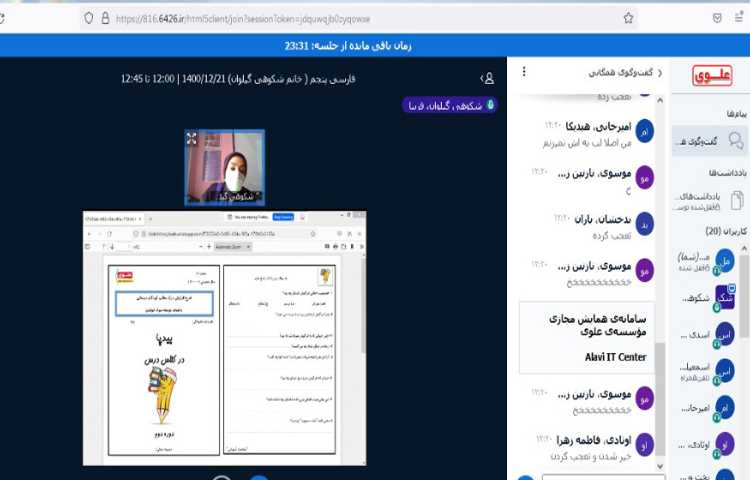This screenshot has height=480, width=750.
Task: Click امیرخانی، هیدیکا avatar in chat
Action: coord(645,131)
